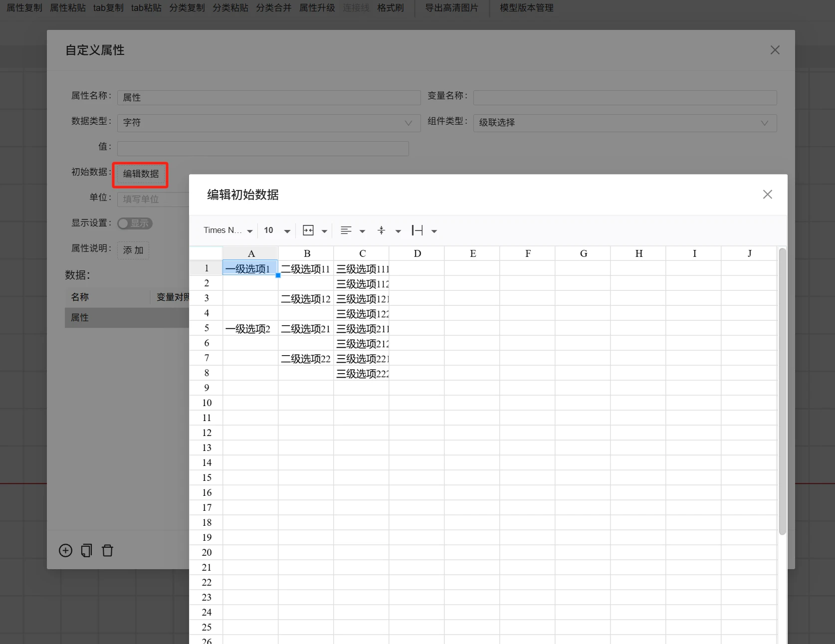Click 属性升级 in top toolbar
835x644 pixels.
(317, 8)
